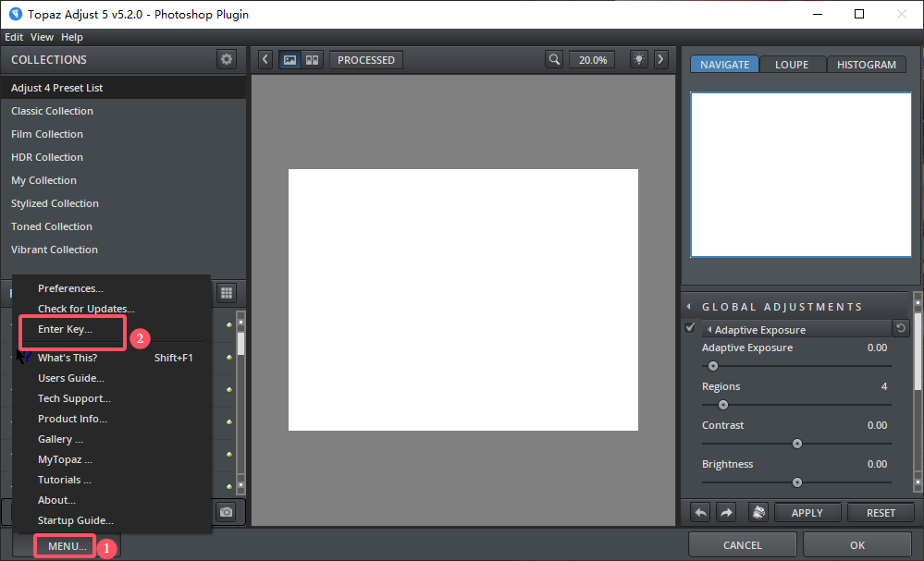
Task: Click the dice randomize icon next to Apply
Action: (758, 513)
